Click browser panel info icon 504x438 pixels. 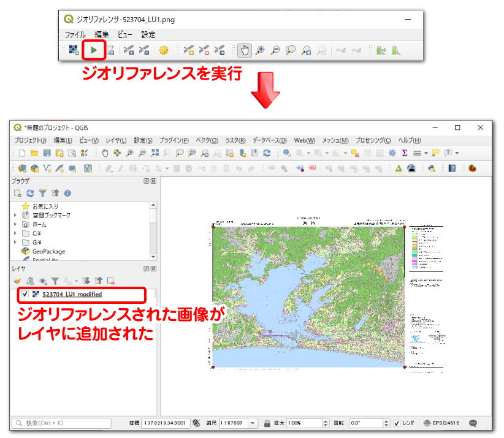(x=67, y=193)
